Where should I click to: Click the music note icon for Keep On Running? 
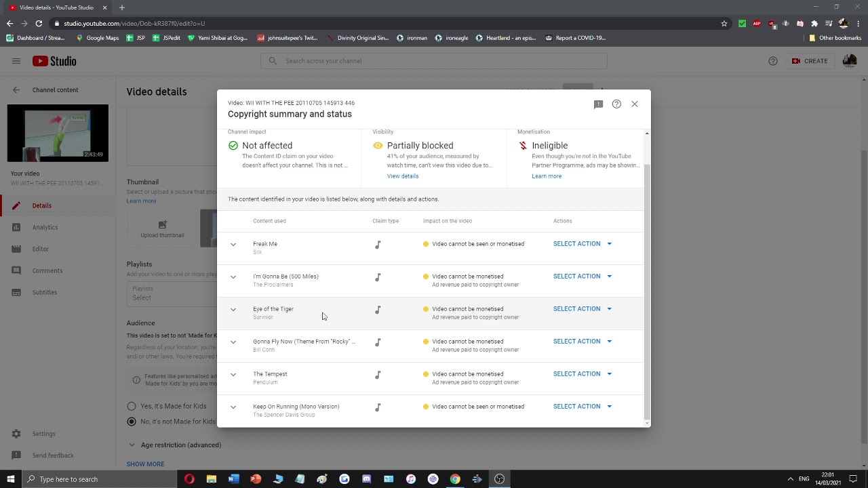(378, 407)
